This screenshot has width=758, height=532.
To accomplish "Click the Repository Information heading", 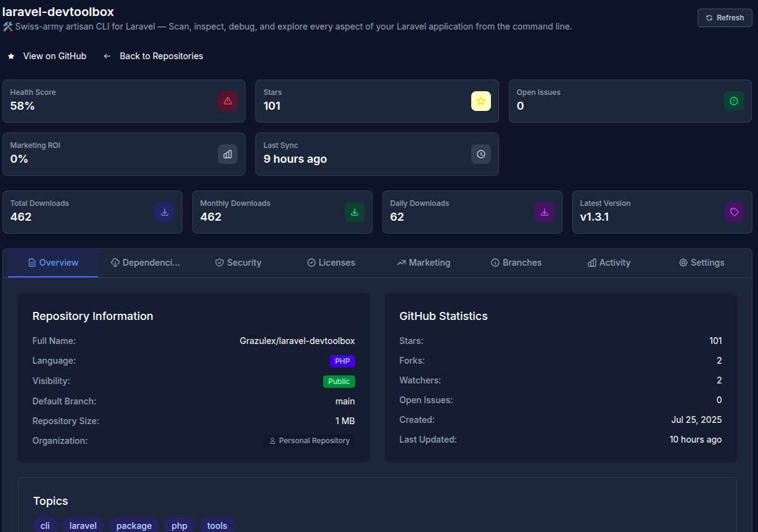I will tap(93, 316).
